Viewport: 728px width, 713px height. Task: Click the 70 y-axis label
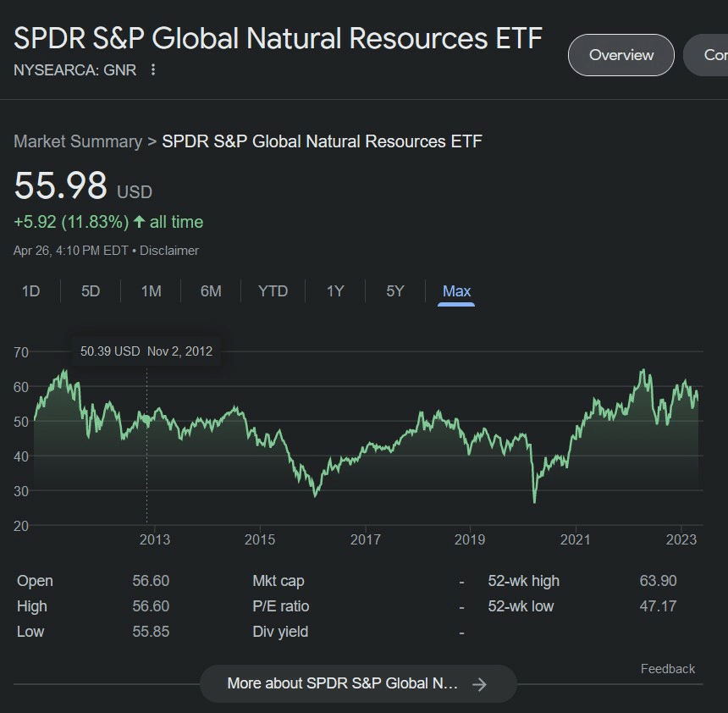click(x=21, y=352)
